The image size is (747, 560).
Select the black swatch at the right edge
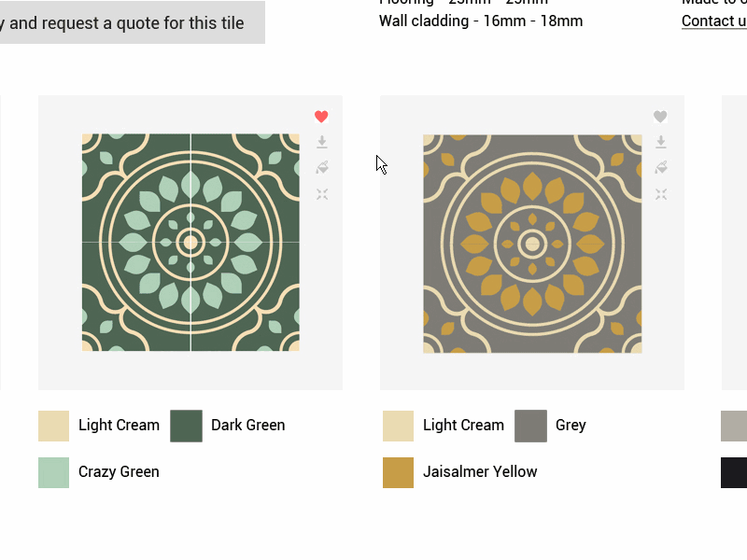pos(737,472)
